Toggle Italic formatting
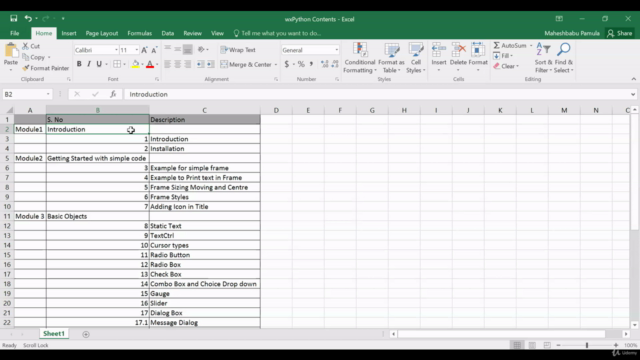The width and height of the screenshot is (640, 360). click(89, 64)
